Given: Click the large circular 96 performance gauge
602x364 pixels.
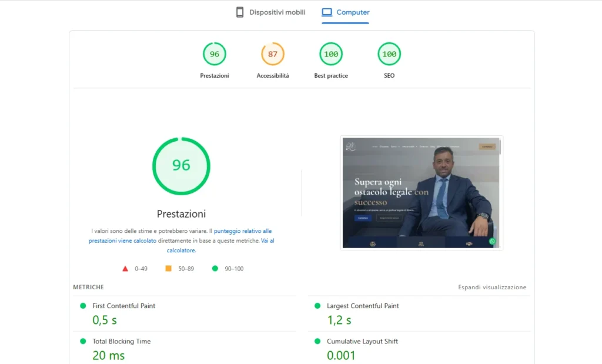Looking at the screenshot, I should click(181, 166).
